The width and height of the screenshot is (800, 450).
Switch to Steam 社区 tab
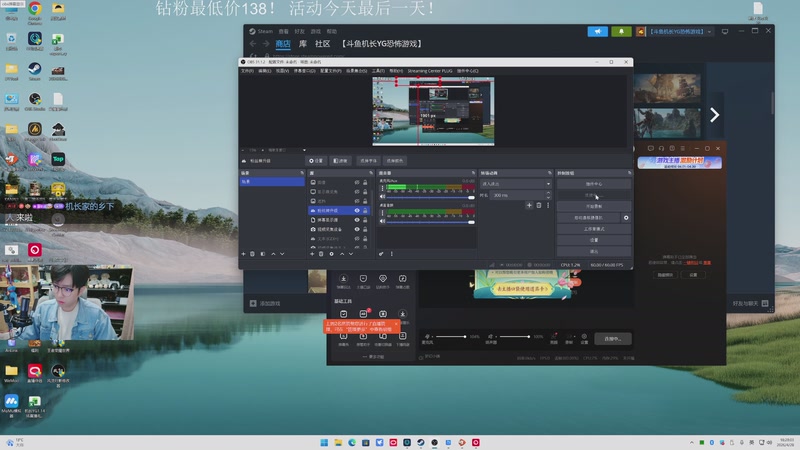click(x=322, y=44)
